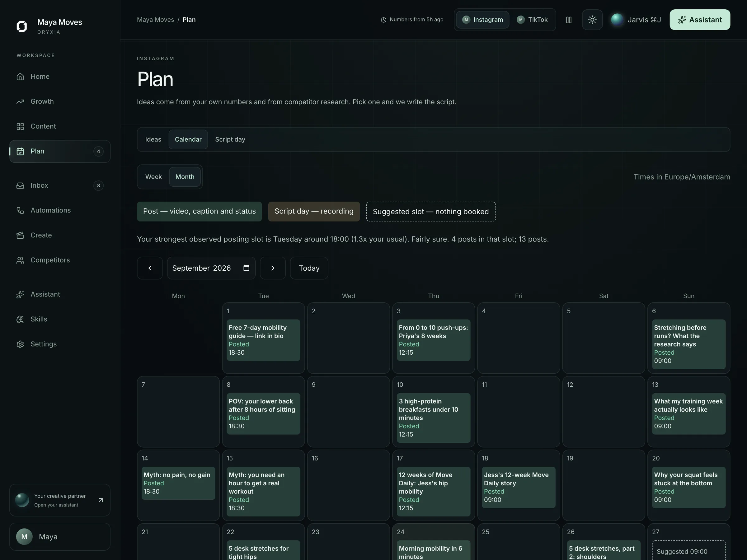Image resolution: width=747 pixels, height=560 pixels.
Task: Open the Settings gear icon
Action: (x=20, y=344)
